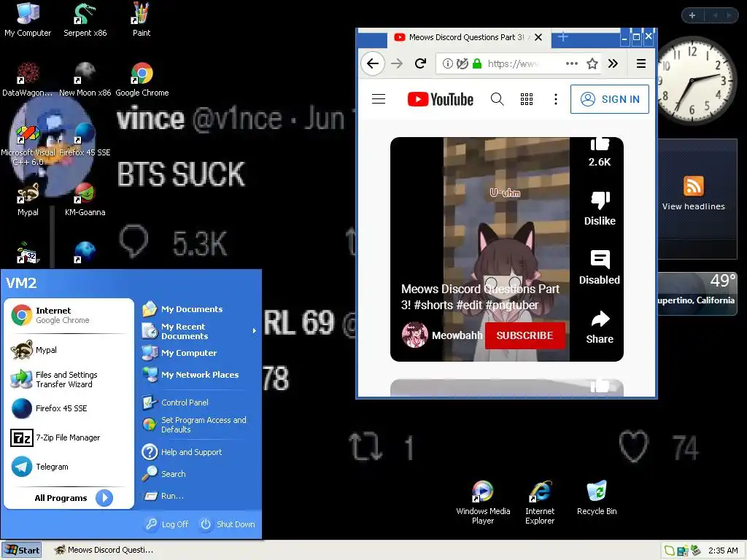Viewport: 747px width, 560px height.
Task: Open the Meowbahh channel avatar
Action: (414, 335)
